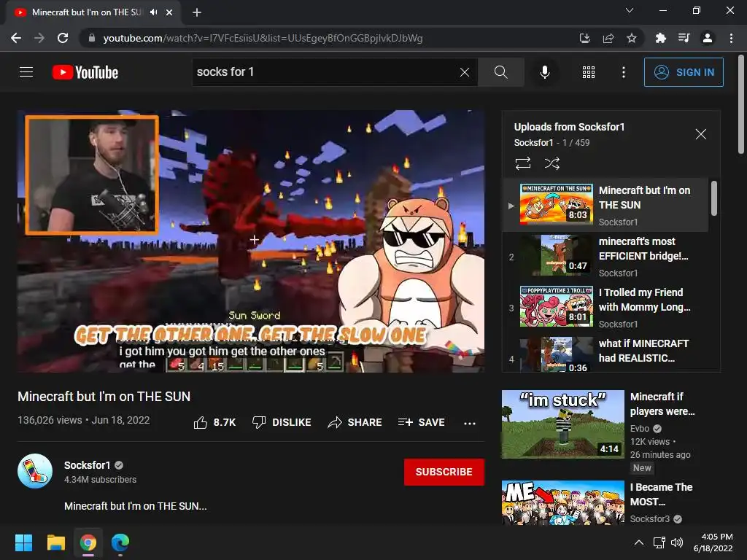Play 'Minecraft but I'm on THE SUN' playlist item

click(x=605, y=205)
